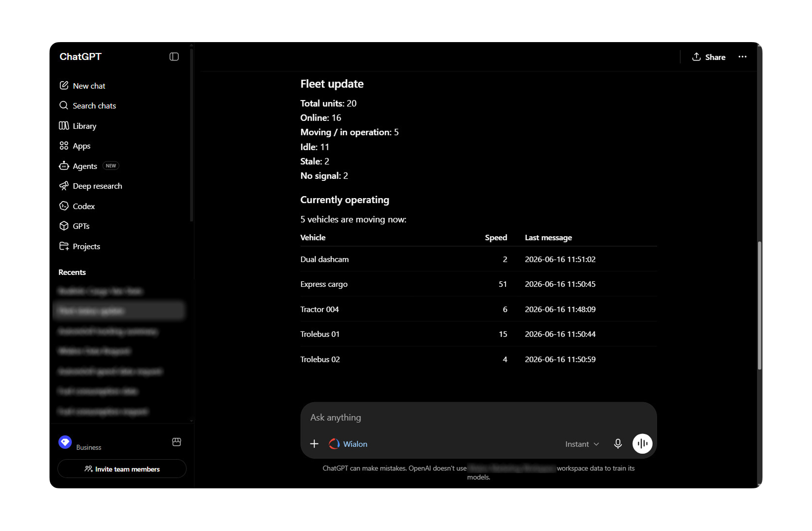Click the Tractor 004 vehicle cell
Screen dimensions: 812x531
click(319, 309)
